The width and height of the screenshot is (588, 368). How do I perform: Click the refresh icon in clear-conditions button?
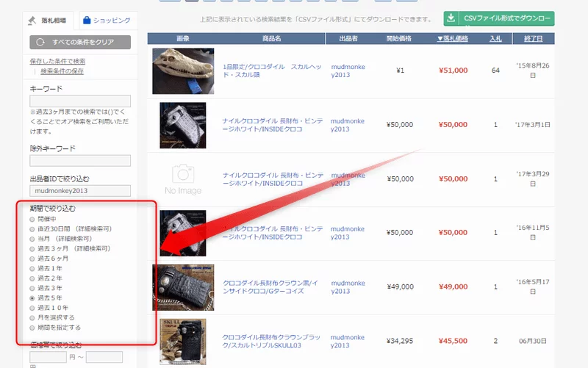click(40, 43)
